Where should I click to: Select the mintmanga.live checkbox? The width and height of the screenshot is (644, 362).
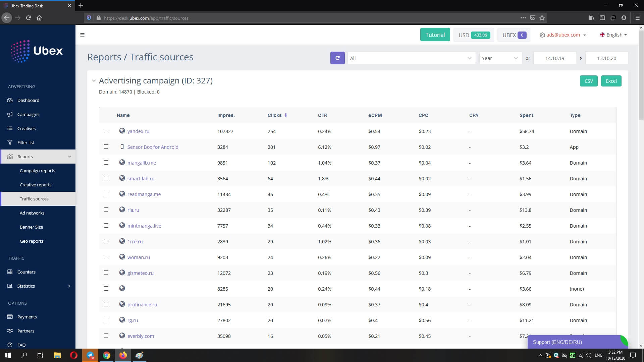click(106, 226)
